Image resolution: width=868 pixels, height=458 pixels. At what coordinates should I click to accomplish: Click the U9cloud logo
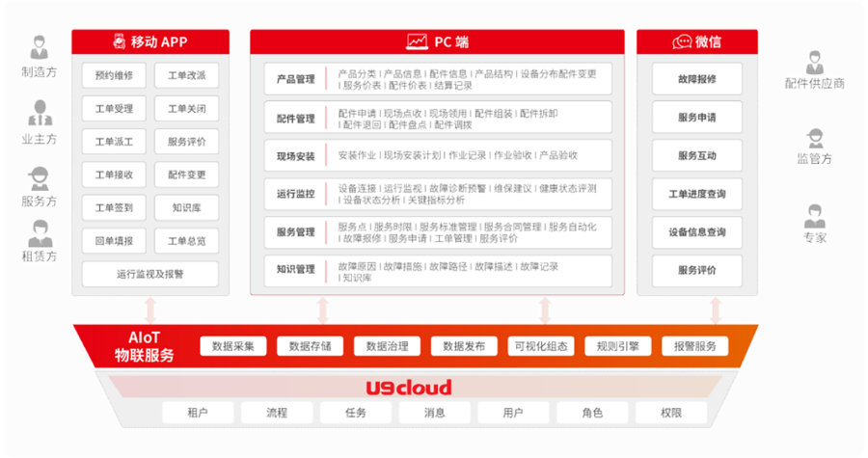tap(408, 388)
